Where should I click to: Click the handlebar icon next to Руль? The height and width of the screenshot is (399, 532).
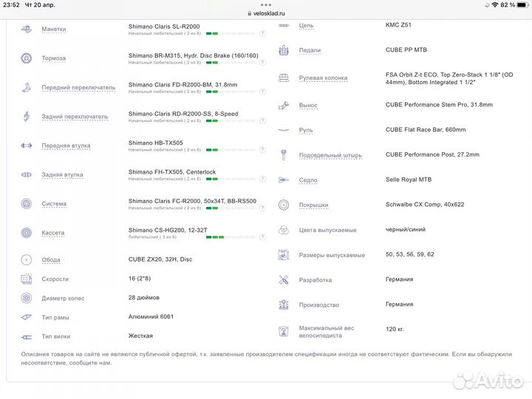click(284, 130)
